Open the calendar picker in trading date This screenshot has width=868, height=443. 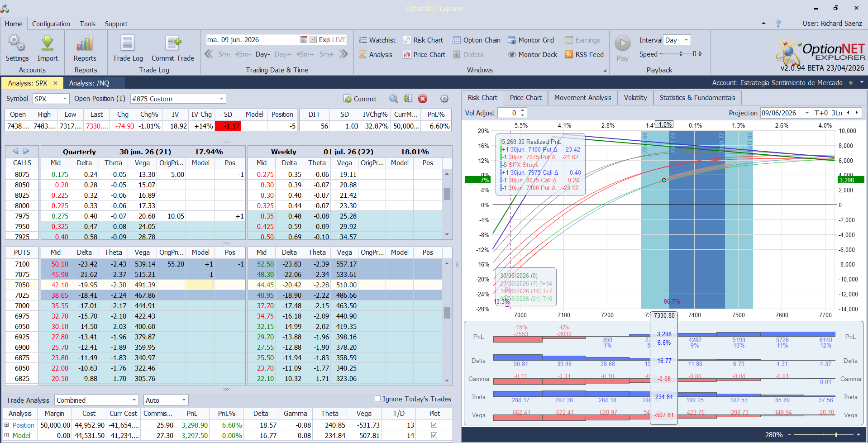pyautogui.click(x=304, y=40)
